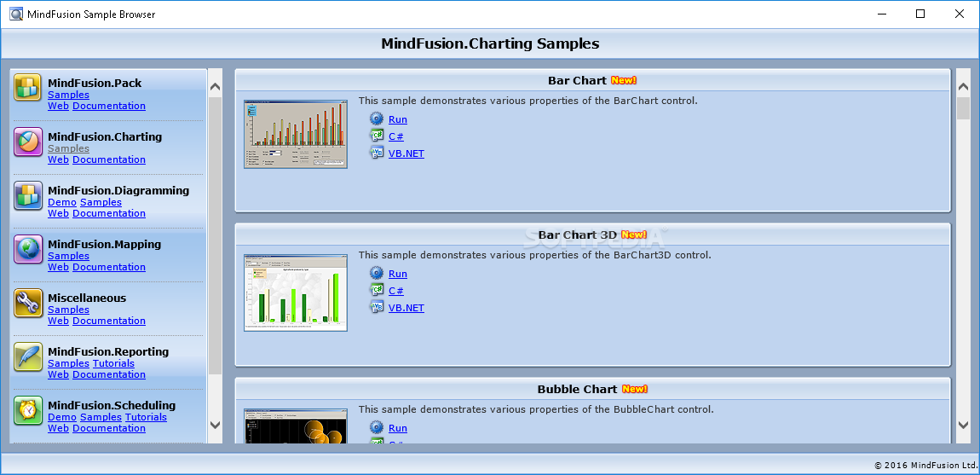Click the Bar Chart heading text
Image resolution: width=980 pixels, height=475 pixels.
577,81
